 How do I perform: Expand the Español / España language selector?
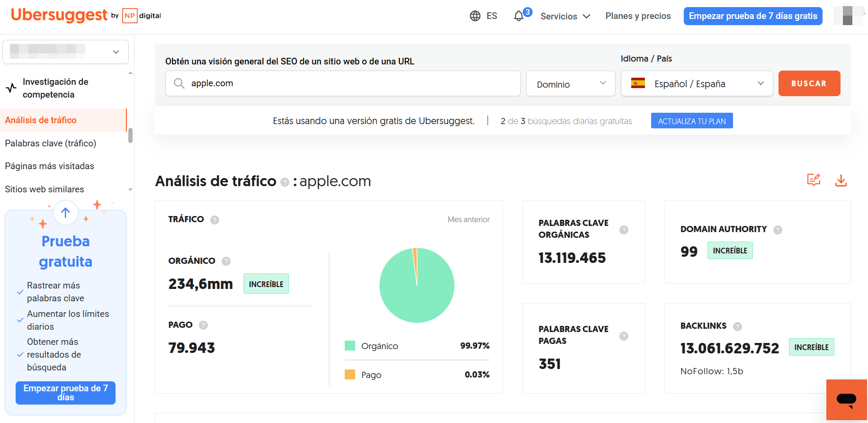(x=697, y=84)
